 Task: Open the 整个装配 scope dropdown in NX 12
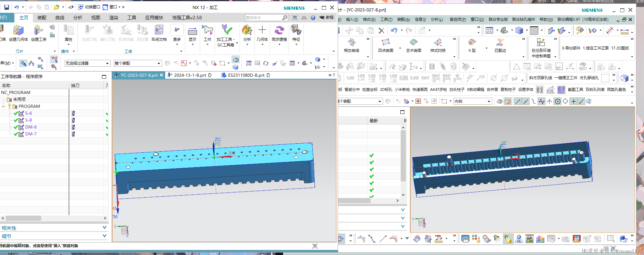click(138, 63)
